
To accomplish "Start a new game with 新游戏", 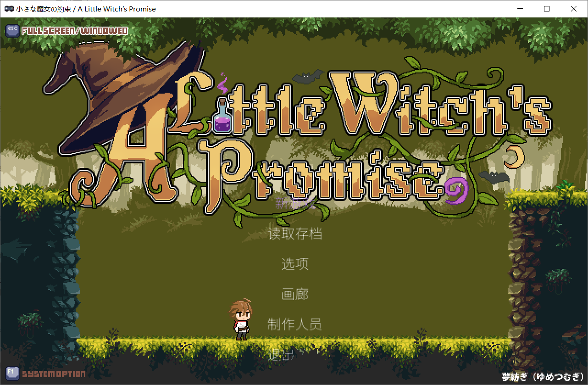I will 295,203.
